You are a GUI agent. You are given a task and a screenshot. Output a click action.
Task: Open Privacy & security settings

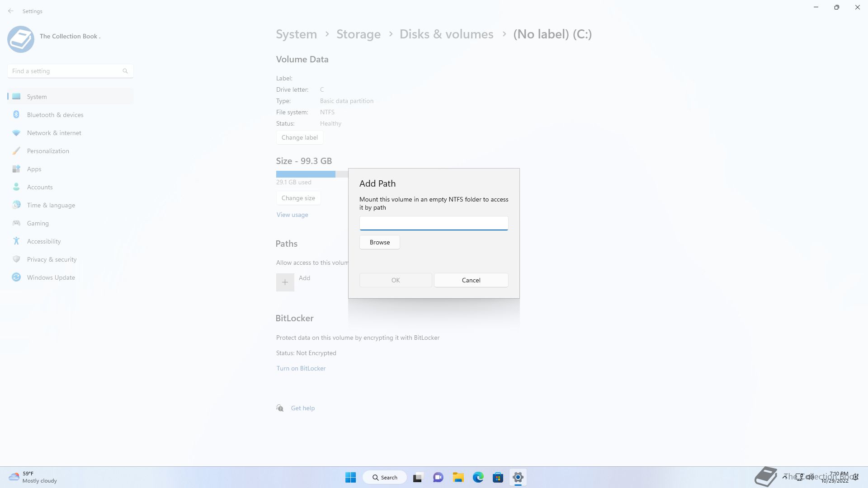click(x=70, y=259)
